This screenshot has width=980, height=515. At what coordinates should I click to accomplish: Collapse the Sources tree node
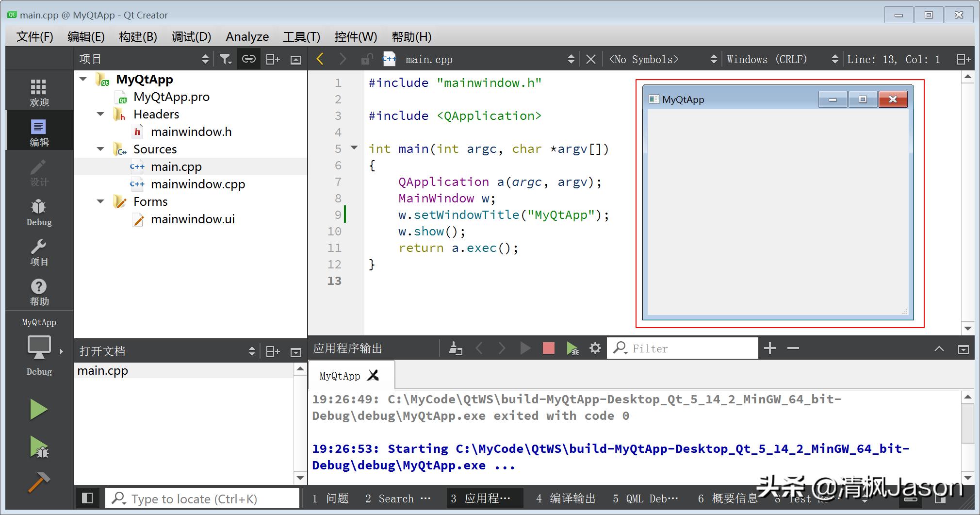pyautogui.click(x=100, y=149)
